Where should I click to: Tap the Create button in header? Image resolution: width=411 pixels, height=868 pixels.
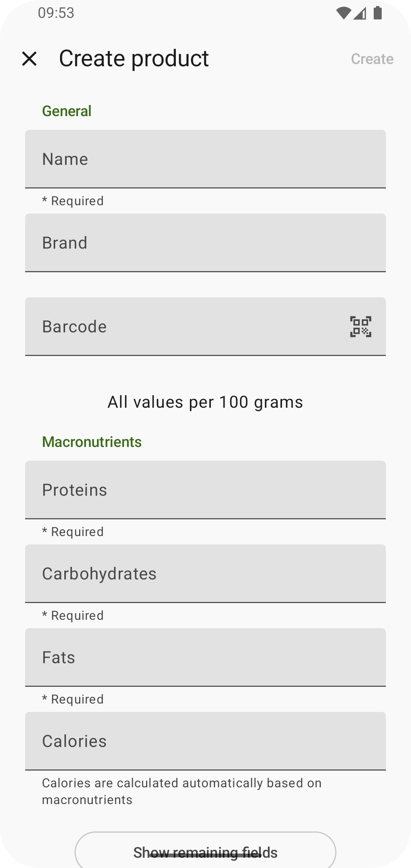point(372,59)
